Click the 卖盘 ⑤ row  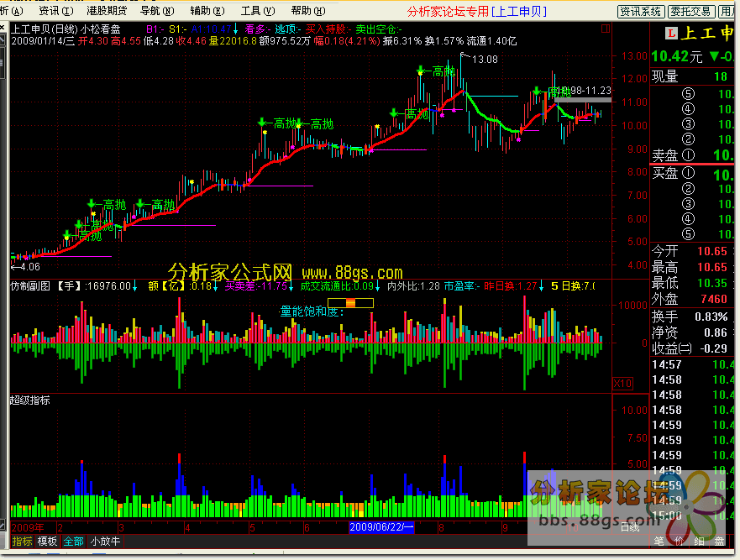click(692, 94)
